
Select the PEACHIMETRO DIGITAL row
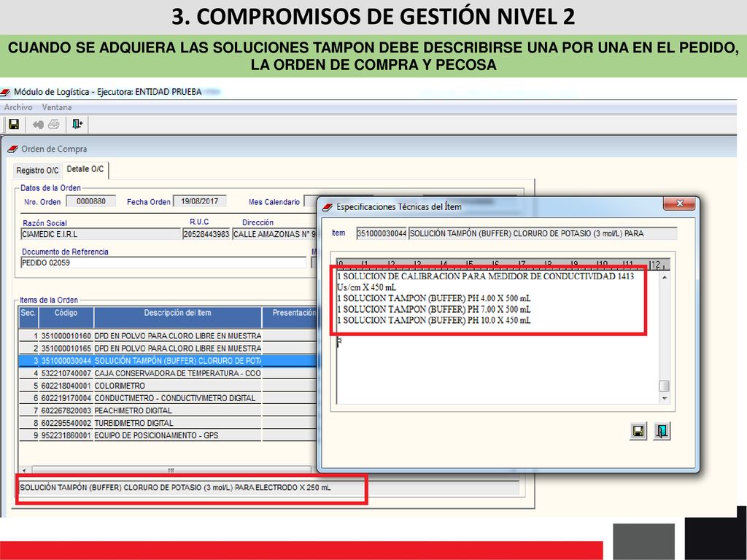point(169,411)
